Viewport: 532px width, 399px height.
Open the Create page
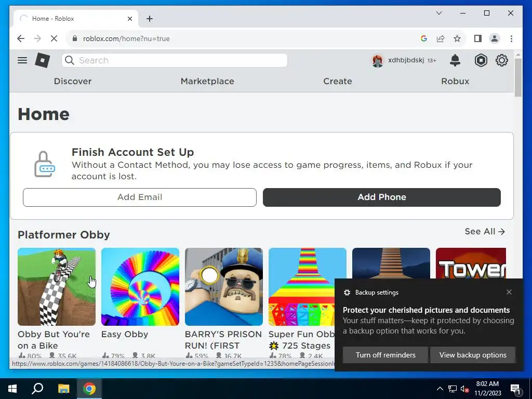pos(338,81)
